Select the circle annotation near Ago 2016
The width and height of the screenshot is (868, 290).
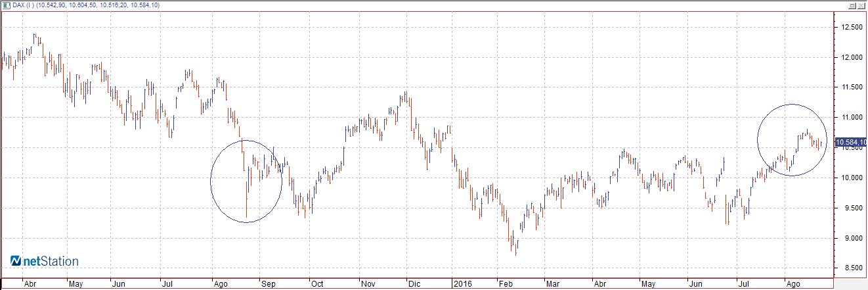792,140
